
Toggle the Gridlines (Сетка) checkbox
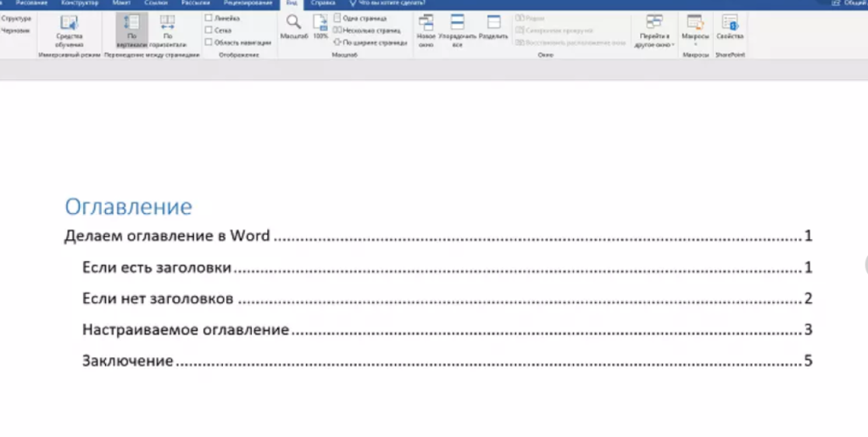pos(209,30)
